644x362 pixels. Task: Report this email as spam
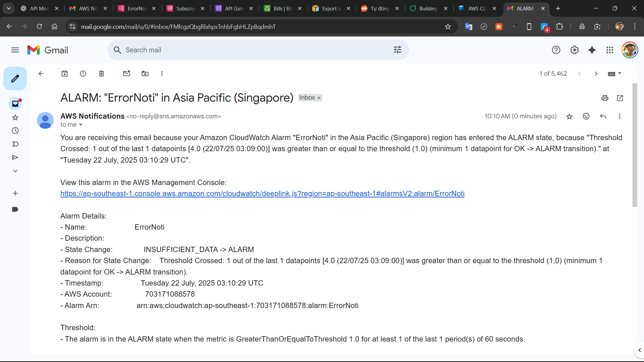pyautogui.click(x=83, y=74)
